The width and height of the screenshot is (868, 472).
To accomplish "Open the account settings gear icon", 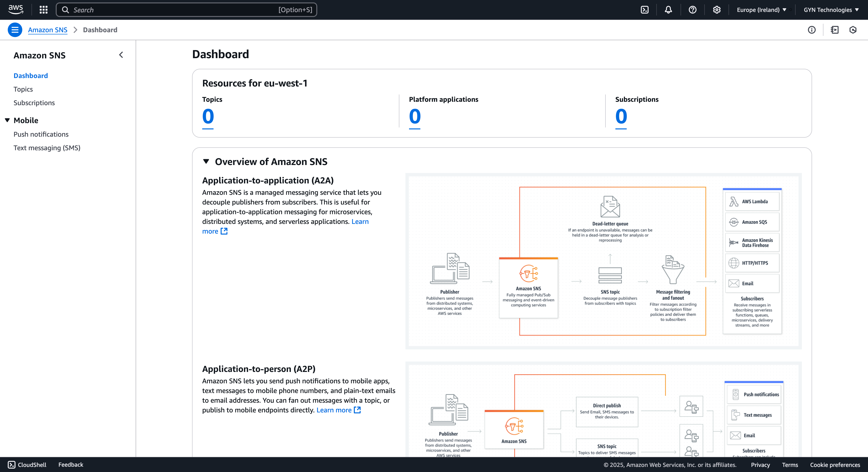I will [716, 9].
